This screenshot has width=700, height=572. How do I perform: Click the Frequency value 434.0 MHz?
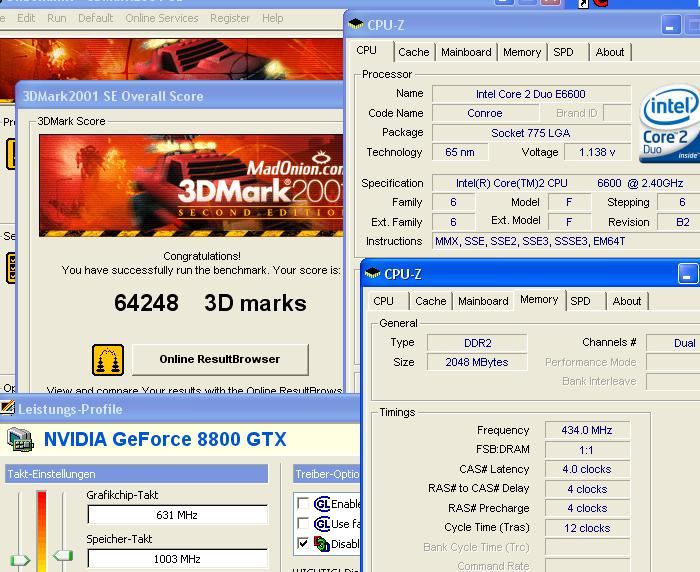(x=587, y=430)
